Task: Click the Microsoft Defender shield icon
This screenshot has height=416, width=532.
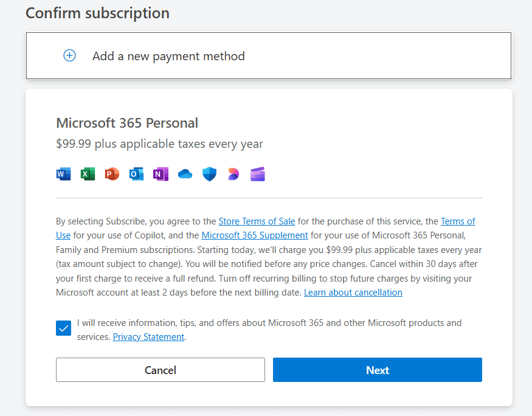Action: tap(209, 175)
